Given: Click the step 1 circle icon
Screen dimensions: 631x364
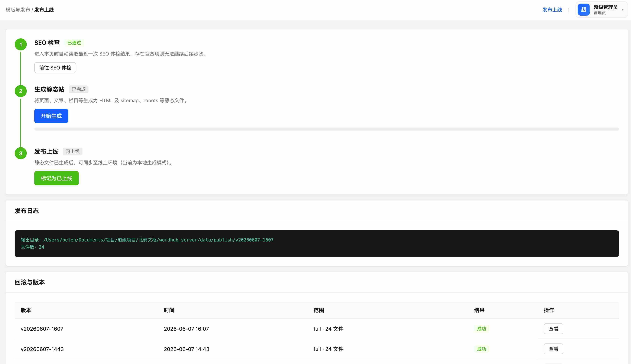Looking at the screenshot, I should [21, 44].
